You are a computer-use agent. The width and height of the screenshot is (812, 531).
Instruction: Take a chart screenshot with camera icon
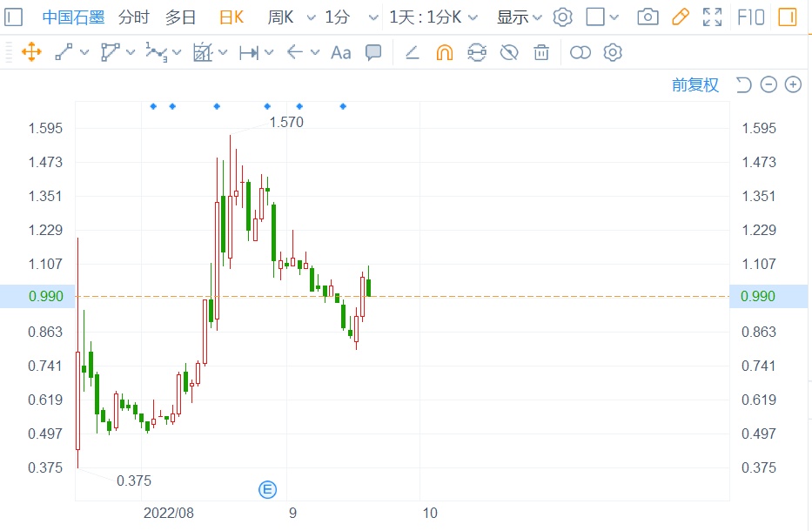pyautogui.click(x=648, y=17)
